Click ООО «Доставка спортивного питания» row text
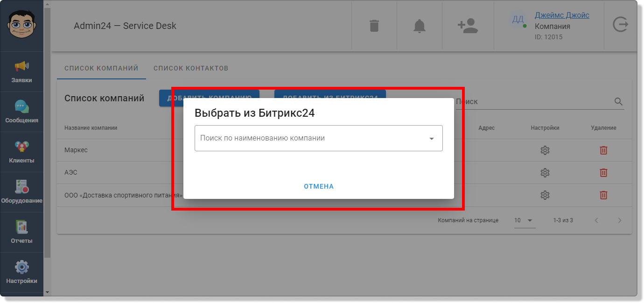 [123, 195]
